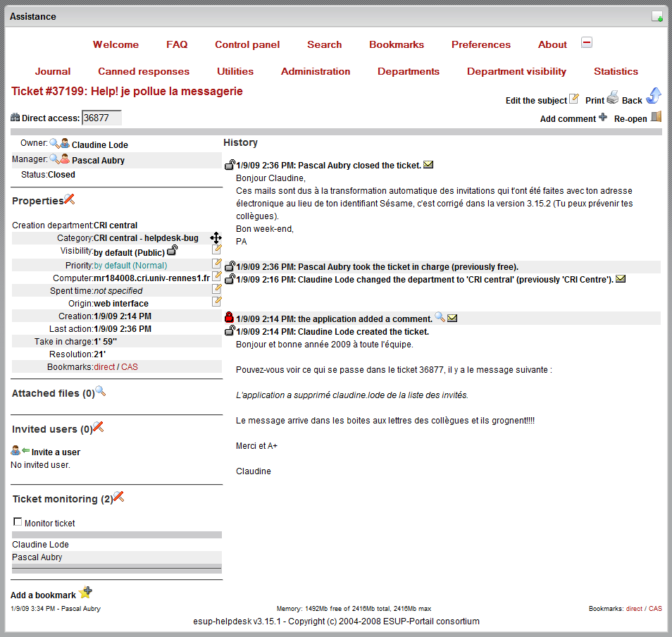The height and width of the screenshot is (637, 672).
Task: Collapse the menu with the red minus icon
Action: coord(587,43)
